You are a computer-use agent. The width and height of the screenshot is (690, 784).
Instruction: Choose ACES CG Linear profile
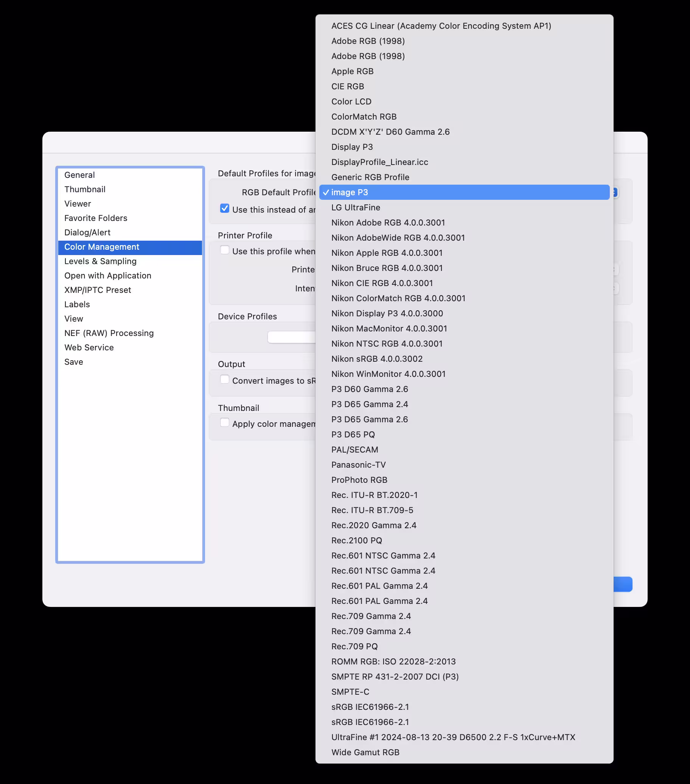click(x=464, y=26)
